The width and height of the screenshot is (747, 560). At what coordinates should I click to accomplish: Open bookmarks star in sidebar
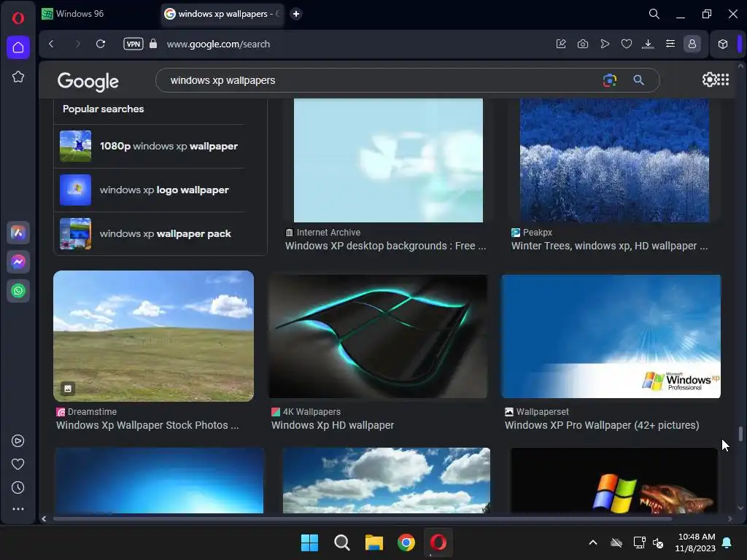(18, 77)
